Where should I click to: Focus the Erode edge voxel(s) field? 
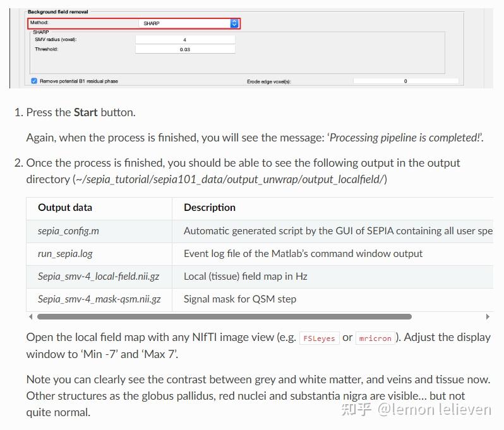click(x=405, y=81)
